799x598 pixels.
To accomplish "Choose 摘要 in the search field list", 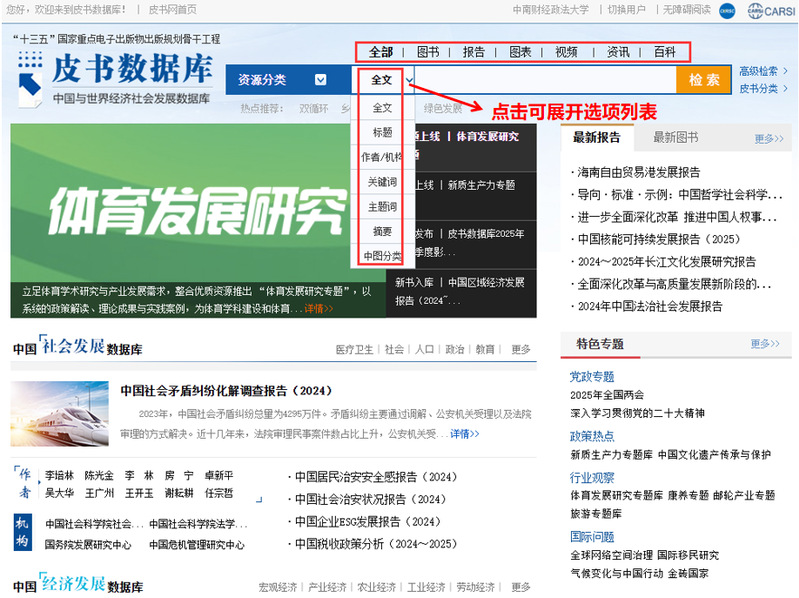I will pyautogui.click(x=381, y=231).
